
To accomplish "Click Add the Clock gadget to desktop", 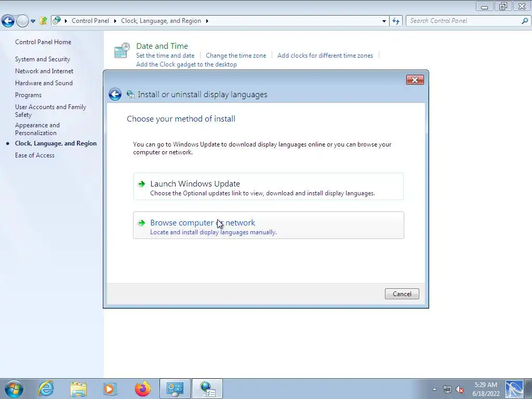I will pos(187,64).
